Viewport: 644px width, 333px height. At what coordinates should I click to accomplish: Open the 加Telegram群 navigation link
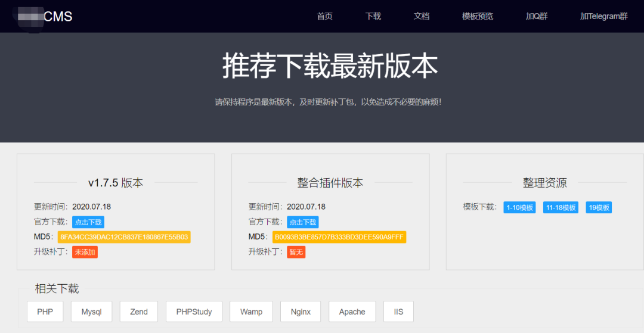[603, 16]
